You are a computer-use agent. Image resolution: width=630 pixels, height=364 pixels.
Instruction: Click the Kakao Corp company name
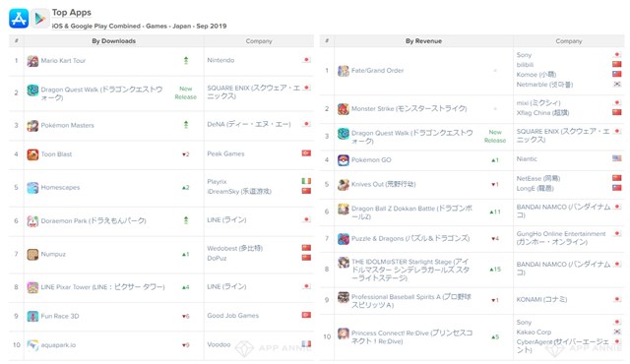(534, 332)
